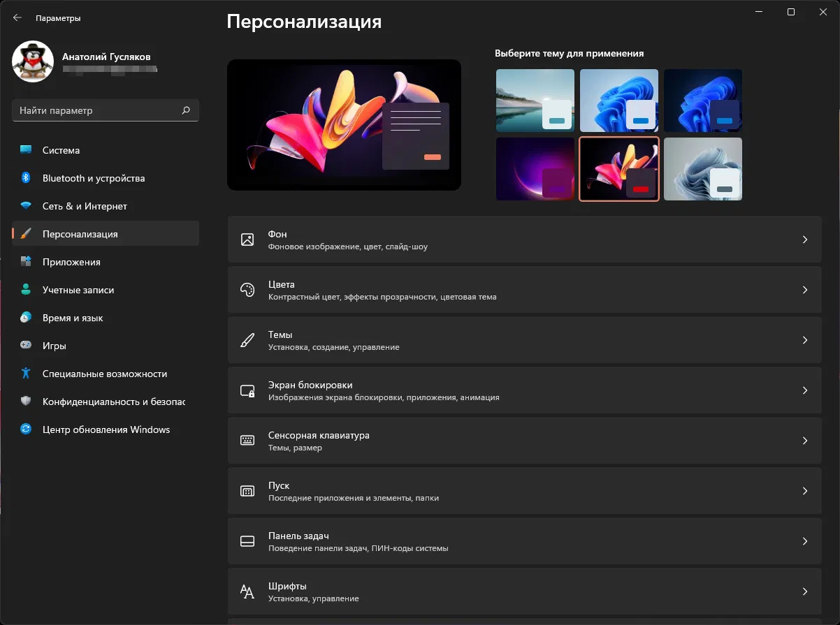
Task: Open Шрифты settings title
Action: 287,586
